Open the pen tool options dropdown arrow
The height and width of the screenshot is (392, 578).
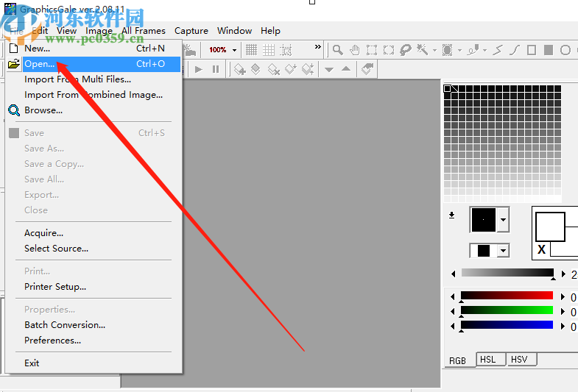coord(484,50)
